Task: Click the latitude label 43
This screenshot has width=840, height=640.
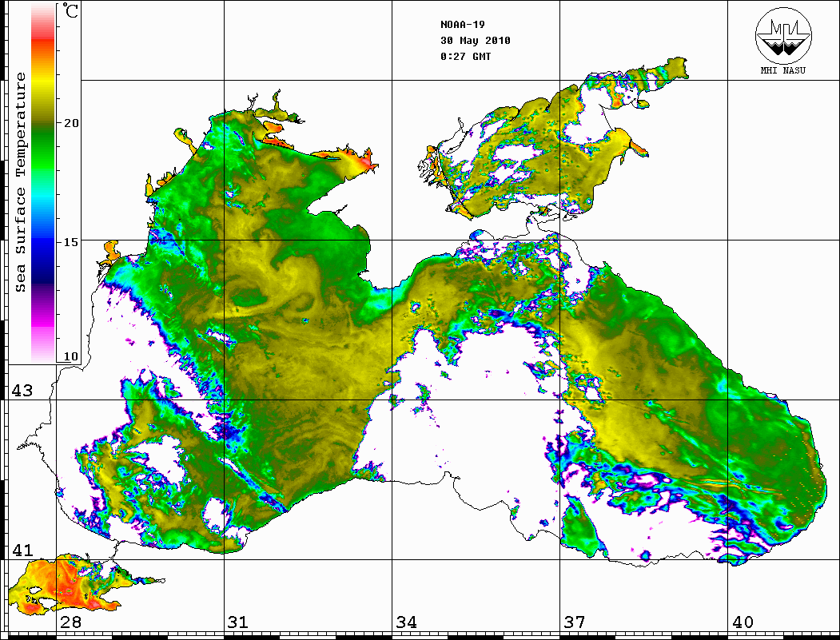Action: click(22, 391)
